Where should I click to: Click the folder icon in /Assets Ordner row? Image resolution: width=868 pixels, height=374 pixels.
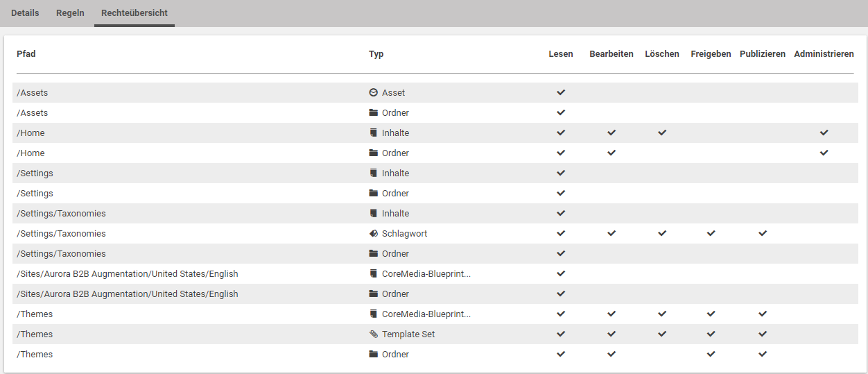click(374, 112)
